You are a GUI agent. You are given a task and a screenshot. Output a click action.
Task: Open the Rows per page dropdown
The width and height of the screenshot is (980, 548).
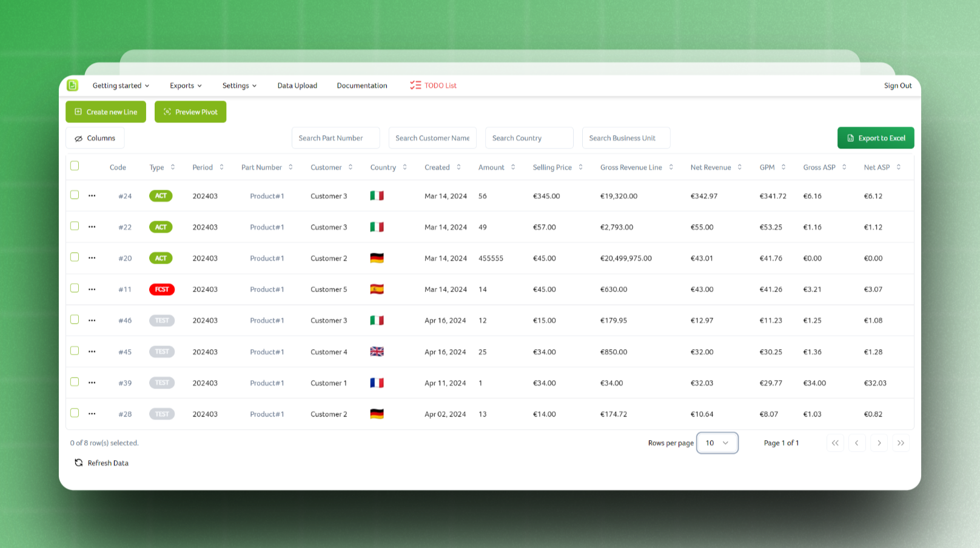[717, 443]
